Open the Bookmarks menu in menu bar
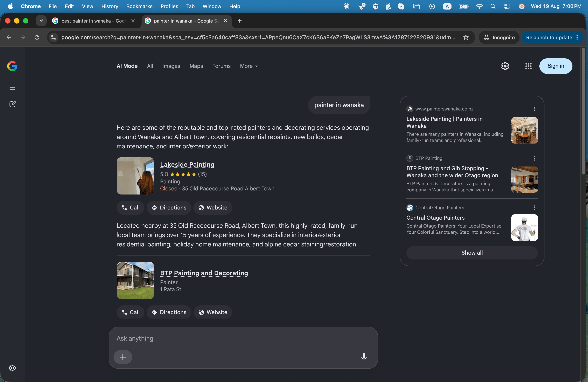 (139, 6)
